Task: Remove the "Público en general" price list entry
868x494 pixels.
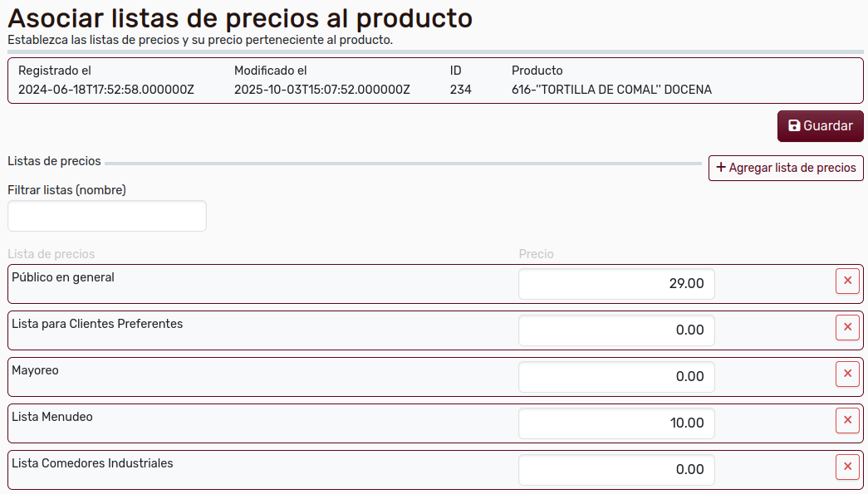Action: [847, 281]
